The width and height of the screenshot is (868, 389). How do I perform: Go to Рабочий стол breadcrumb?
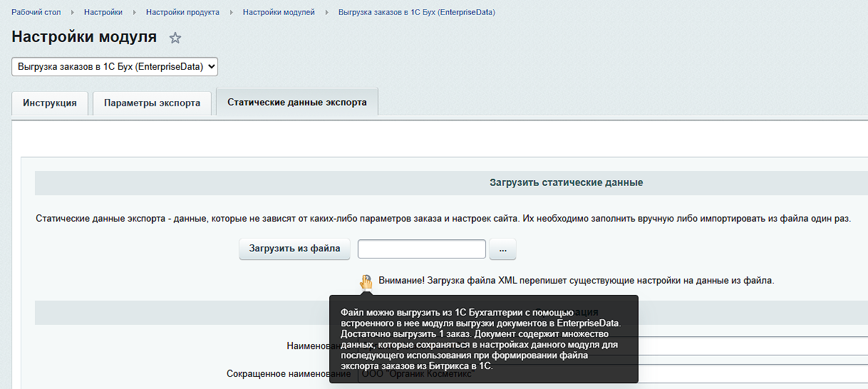[36, 13]
